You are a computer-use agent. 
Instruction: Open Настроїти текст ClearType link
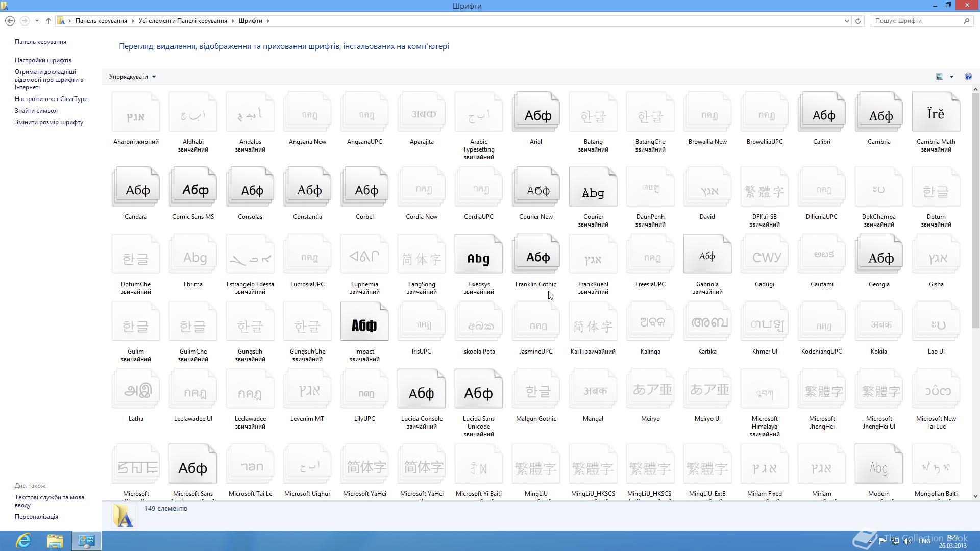51,99
